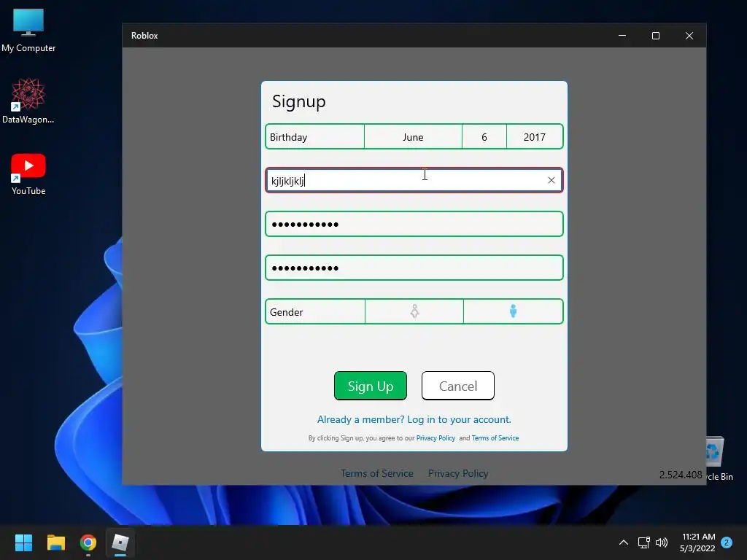747x560 pixels.
Task: Select the YouTube desktop shortcut
Action: tap(28, 174)
